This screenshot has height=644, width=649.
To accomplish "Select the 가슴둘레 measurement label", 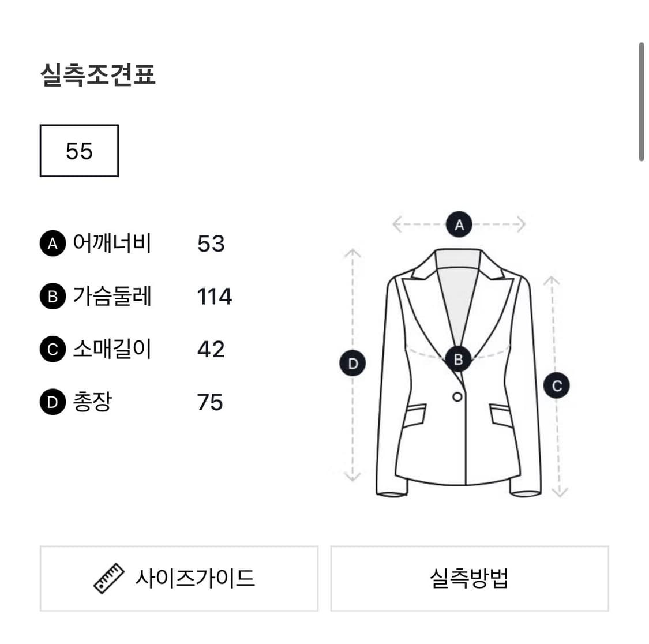I will click(113, 296).
